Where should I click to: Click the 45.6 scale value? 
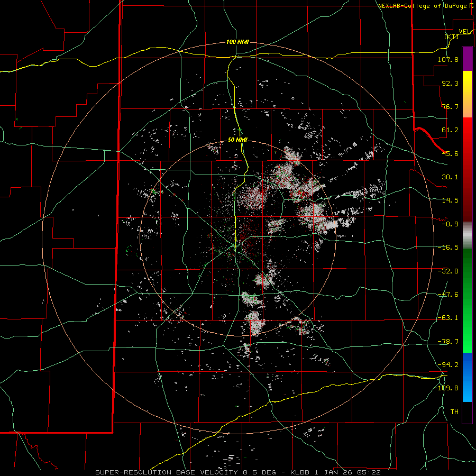tap(450, 153)
